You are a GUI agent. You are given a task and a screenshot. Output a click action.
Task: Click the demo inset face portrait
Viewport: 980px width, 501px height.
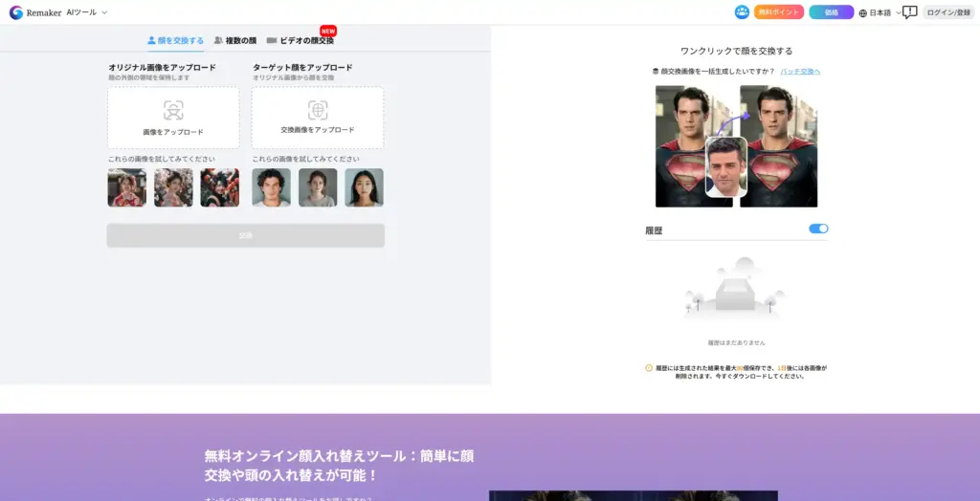point(726,166)
